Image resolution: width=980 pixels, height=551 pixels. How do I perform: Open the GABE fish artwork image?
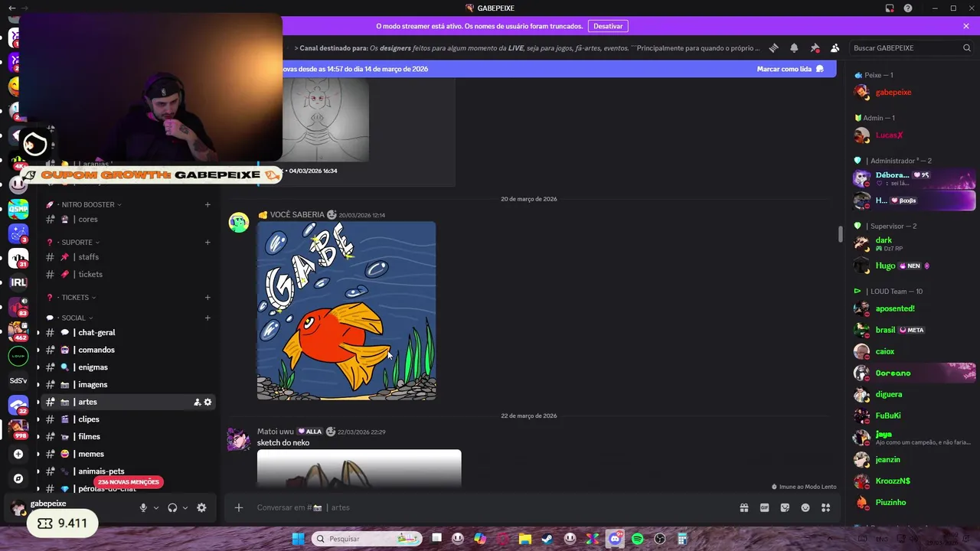click(346, 311)
